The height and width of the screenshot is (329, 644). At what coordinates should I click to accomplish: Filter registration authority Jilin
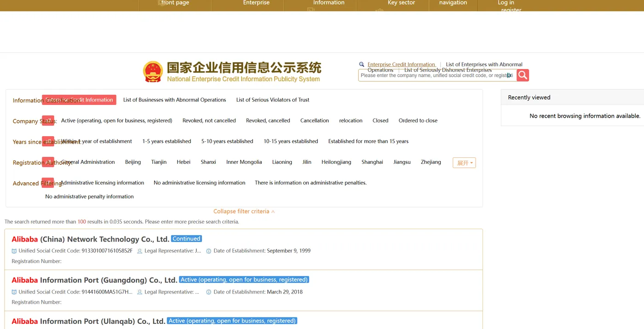pos(307,162)
